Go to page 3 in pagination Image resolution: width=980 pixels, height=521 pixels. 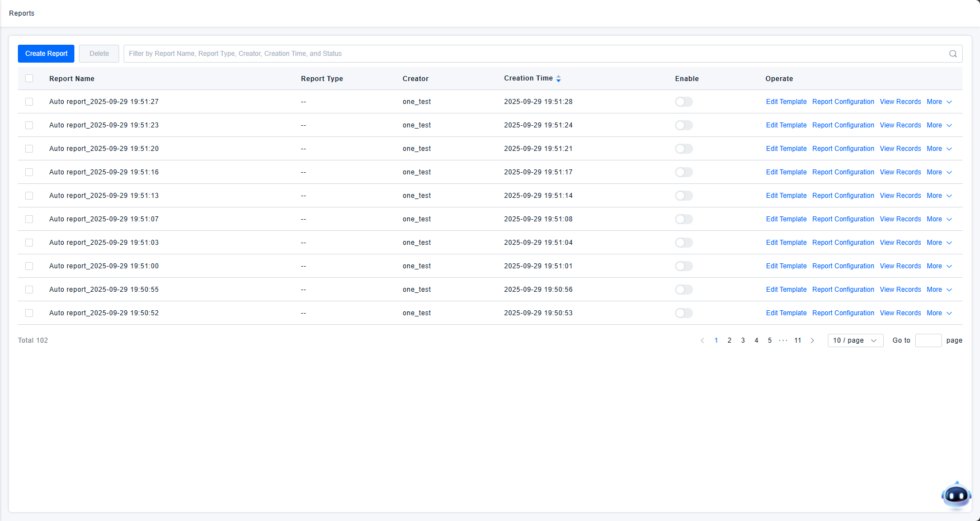click(743, 340)
